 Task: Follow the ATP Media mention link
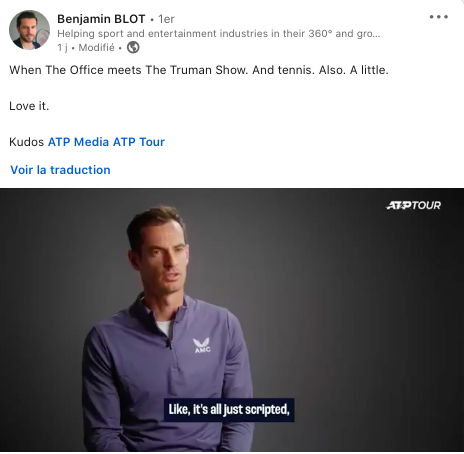coord(79,142)
